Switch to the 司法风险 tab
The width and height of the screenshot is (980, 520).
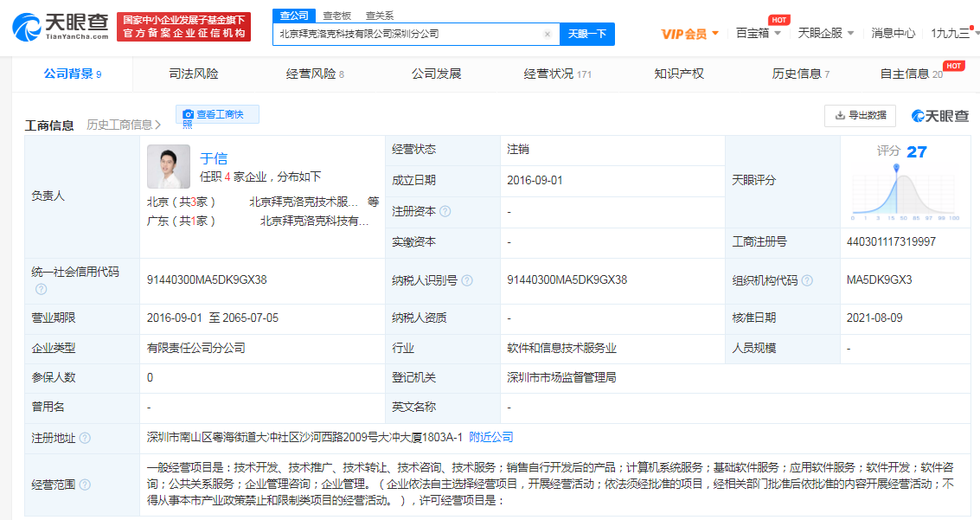point(194,74)
